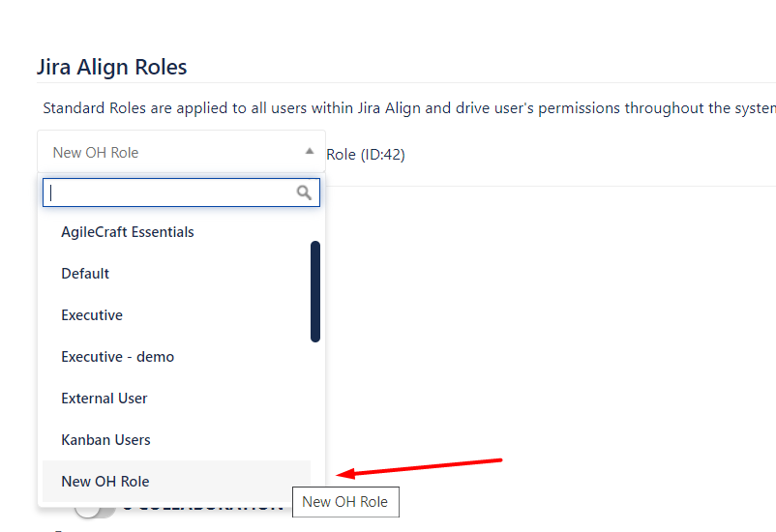
Task: Click the red arrow annotation
Action: coord(421,466)
